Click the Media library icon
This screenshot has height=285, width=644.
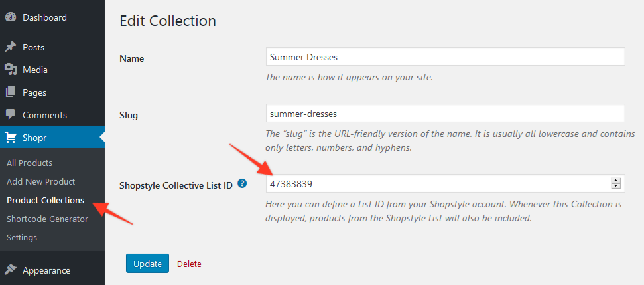point(10,70)
